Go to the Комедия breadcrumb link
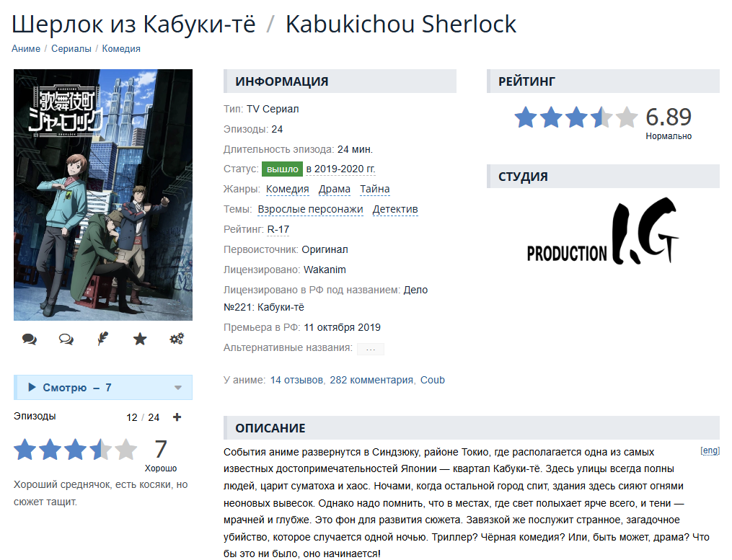 tap(121, 48)
